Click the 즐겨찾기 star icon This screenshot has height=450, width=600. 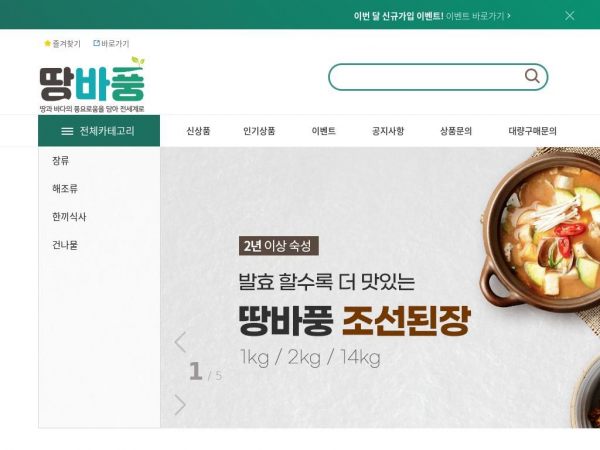(x=47, y=43)
